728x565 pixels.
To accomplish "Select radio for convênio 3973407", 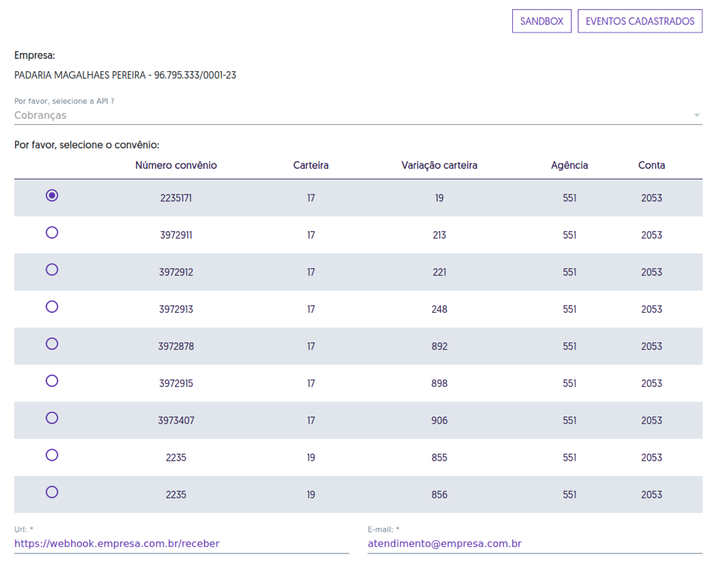I will [52, 418].
